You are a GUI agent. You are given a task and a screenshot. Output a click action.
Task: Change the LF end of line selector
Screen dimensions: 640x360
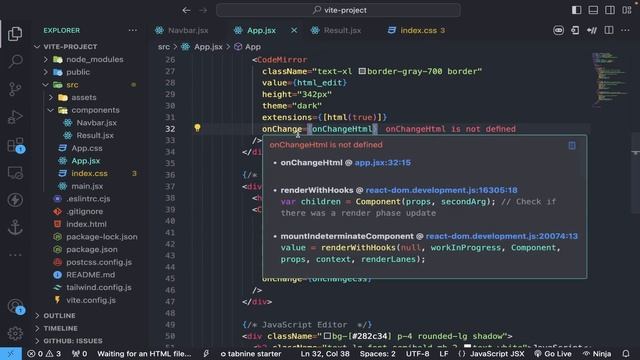[x=444, y=353]
